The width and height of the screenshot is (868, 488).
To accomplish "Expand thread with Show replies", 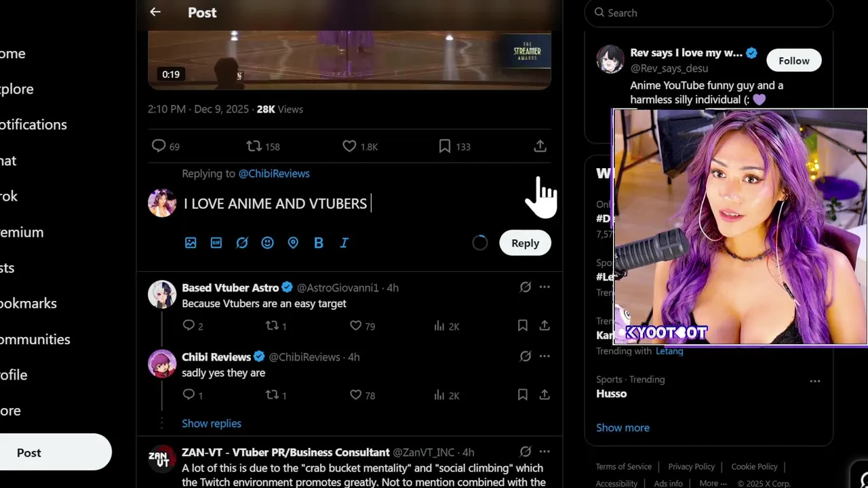I will (x=212, y=424).
